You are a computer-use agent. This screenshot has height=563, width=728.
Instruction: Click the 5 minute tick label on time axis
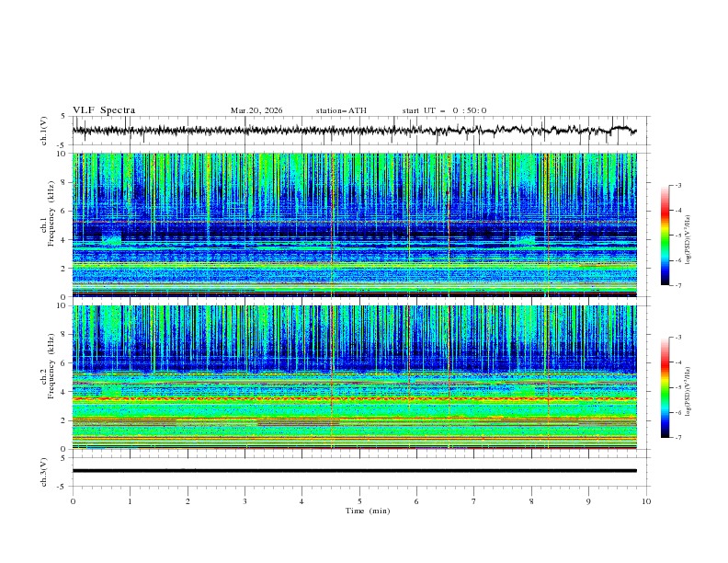pos(359,500)
